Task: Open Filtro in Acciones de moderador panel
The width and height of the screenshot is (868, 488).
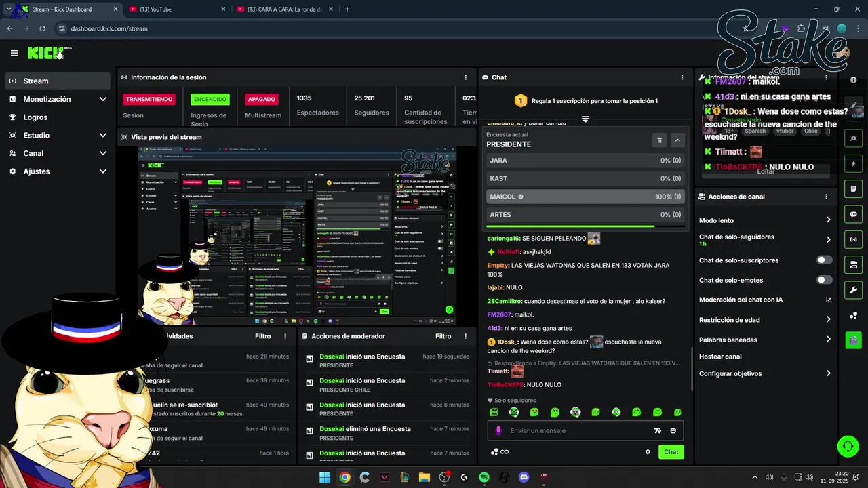Action: [443, 336]
